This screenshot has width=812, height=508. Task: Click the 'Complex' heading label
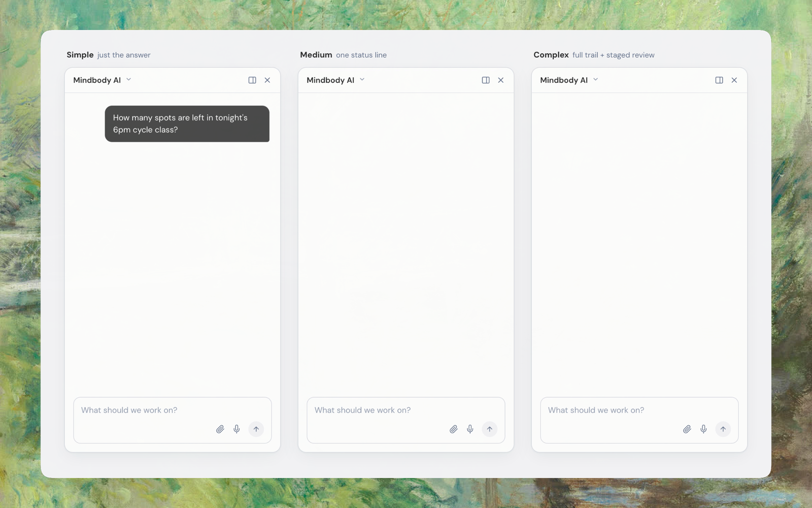tap(551, 55)
